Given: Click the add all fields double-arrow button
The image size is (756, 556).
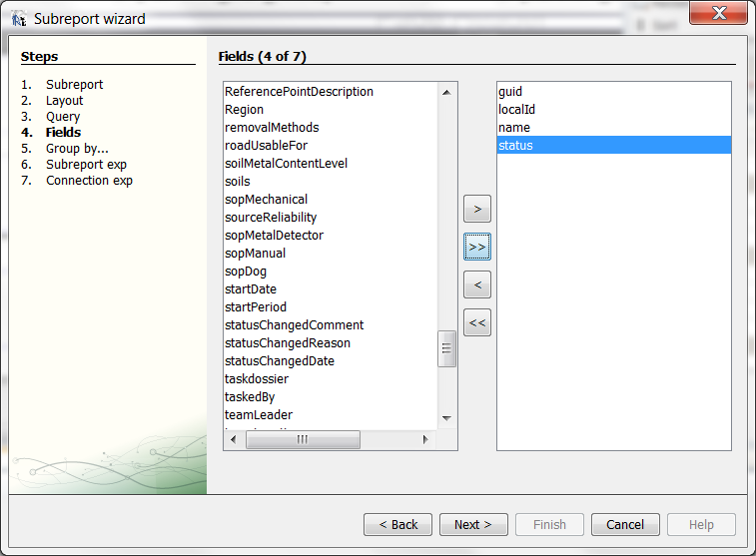Looking at the screenshot, I should click(477, 247).
